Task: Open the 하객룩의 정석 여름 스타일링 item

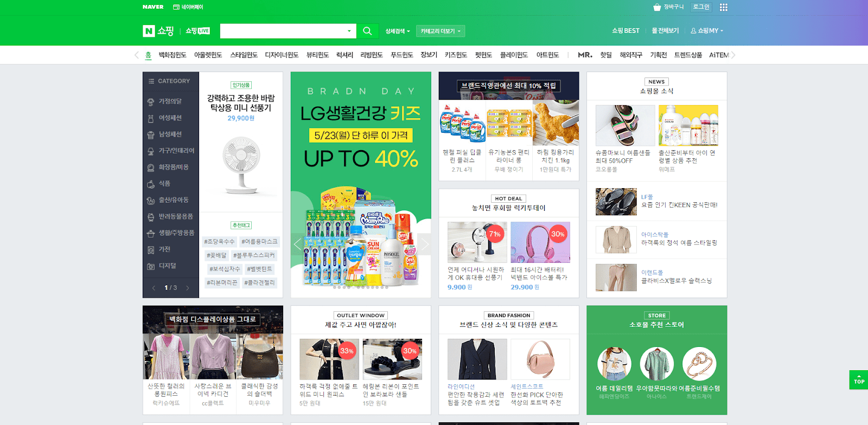Action: 657,240
